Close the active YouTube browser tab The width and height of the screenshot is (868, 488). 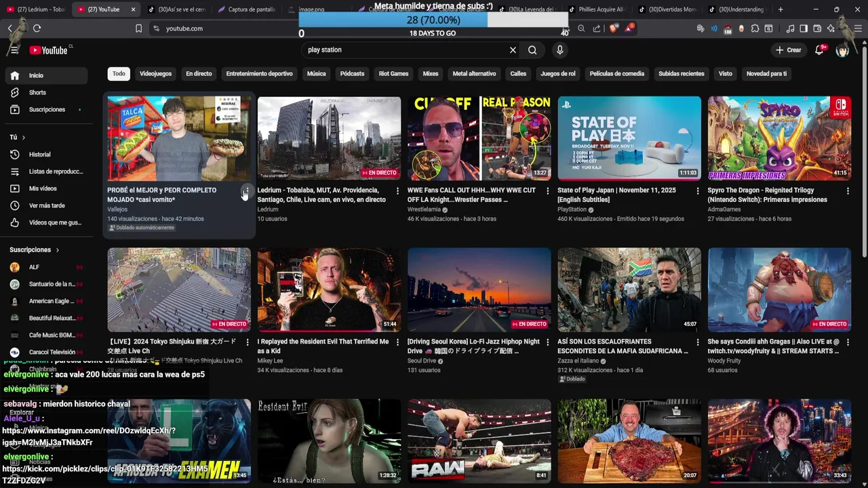pos(133,9)
